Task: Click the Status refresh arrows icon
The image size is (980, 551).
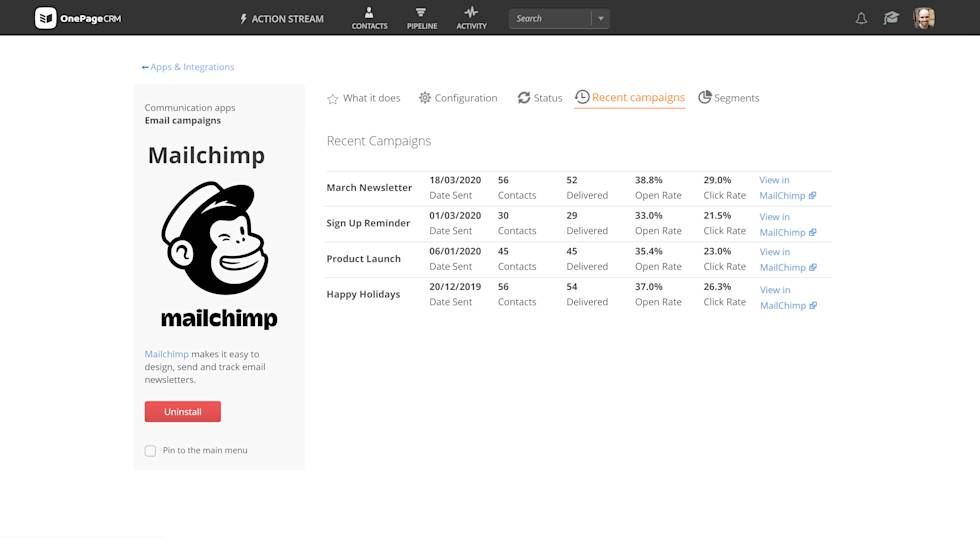Action: [x=524, y=97]
